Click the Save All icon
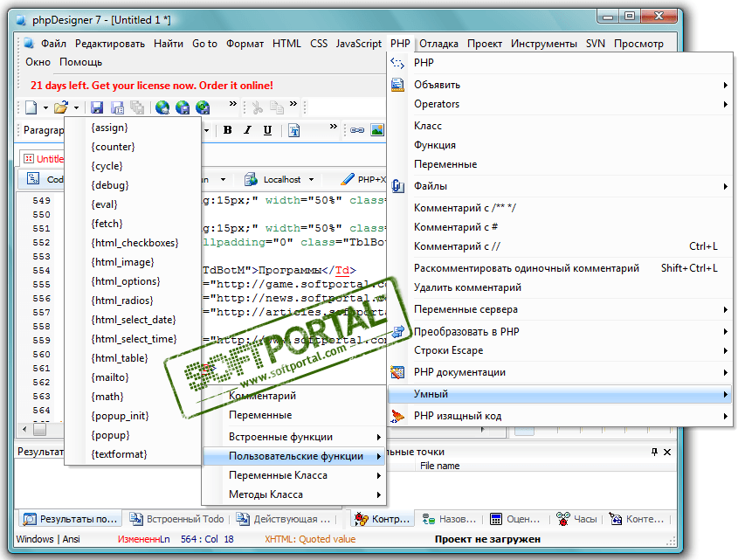 (x=137, y=107)
